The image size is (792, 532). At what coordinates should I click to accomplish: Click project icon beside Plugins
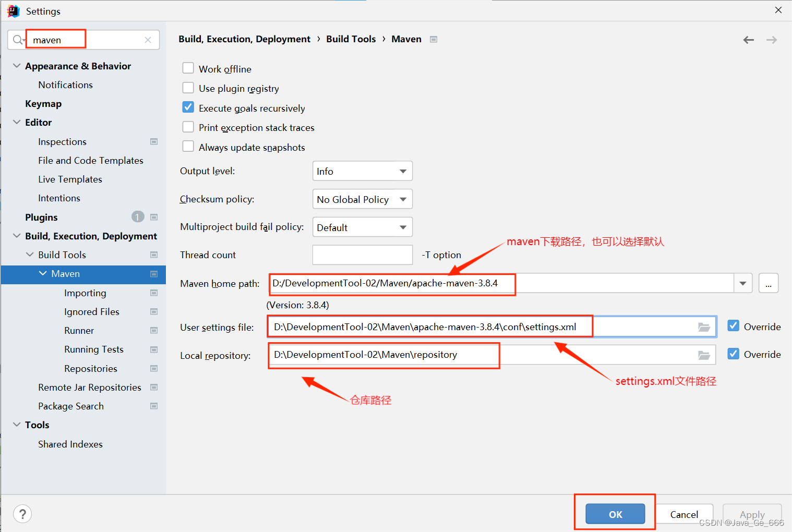coord(154,217)
